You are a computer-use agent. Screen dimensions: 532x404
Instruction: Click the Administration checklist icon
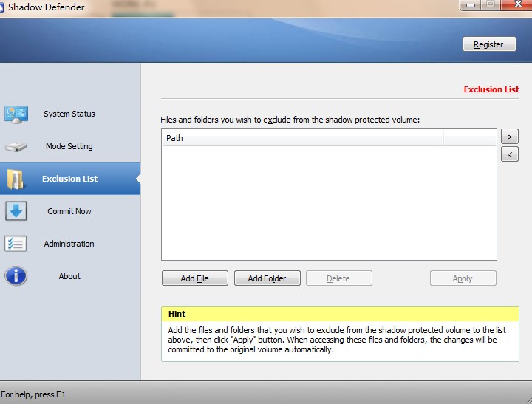click(x=16, y=244)
